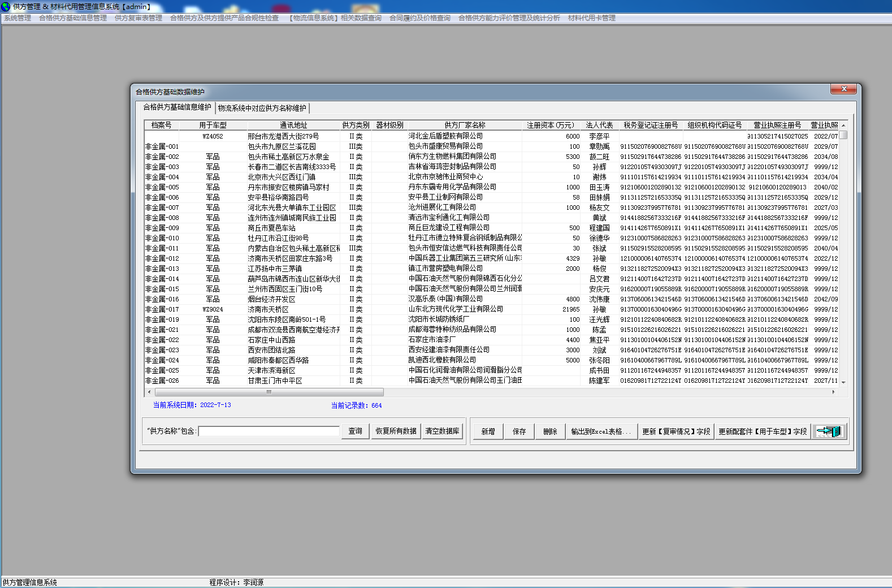Close the 合格供方基础数据维护 dialog
The height and width of the screenshot is (588, 892).
(x=844, y=89)
